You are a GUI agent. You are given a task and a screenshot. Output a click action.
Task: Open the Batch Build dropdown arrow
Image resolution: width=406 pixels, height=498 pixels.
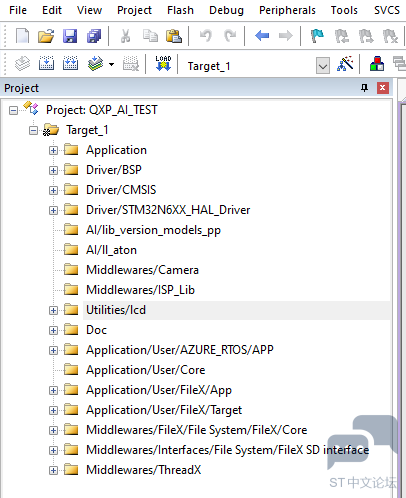[x=111, y=64]
